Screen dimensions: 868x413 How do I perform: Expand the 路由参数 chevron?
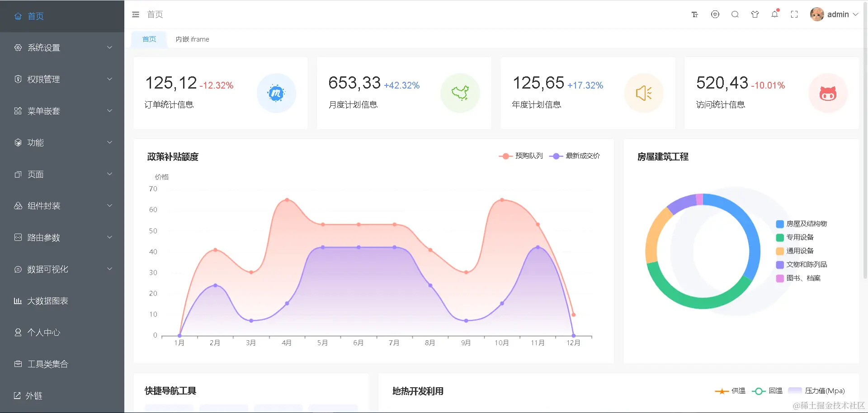click(109, 237)
